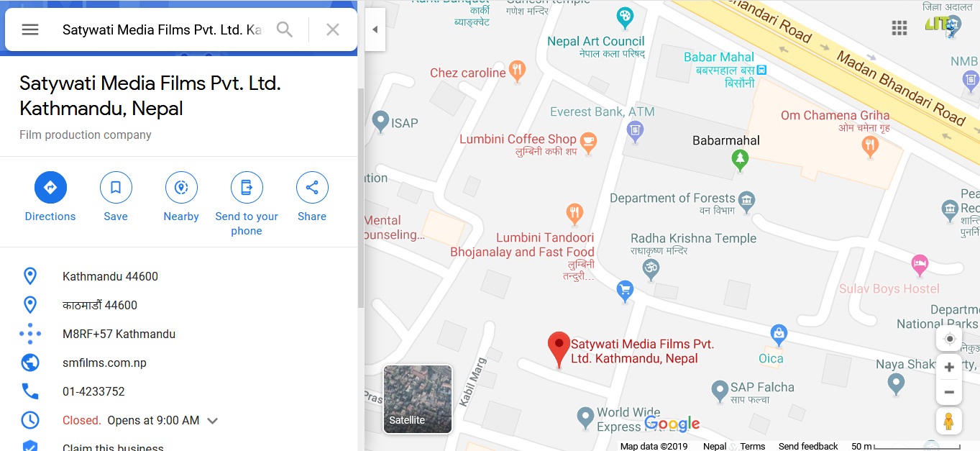Expand the opening hours dropdown

[212, 421]
